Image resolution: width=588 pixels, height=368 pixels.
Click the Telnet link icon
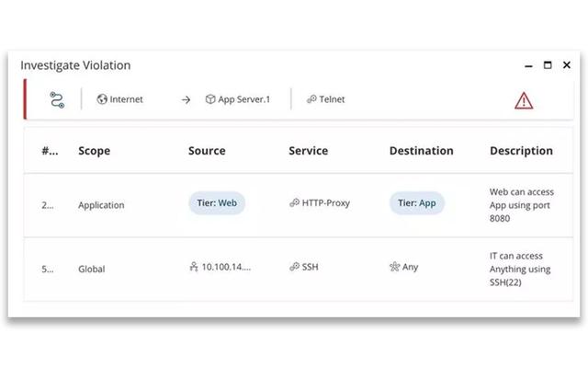pos(311,99)
